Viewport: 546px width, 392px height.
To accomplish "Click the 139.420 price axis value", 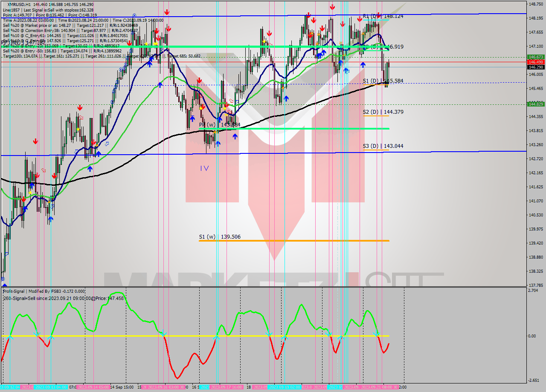I will [x=535, y=243].
